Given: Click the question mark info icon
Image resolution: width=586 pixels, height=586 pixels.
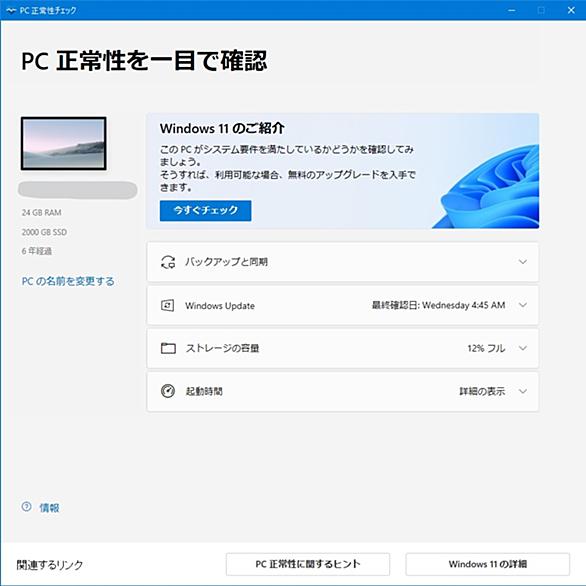Looking at the screenshot, I should 27,506.
